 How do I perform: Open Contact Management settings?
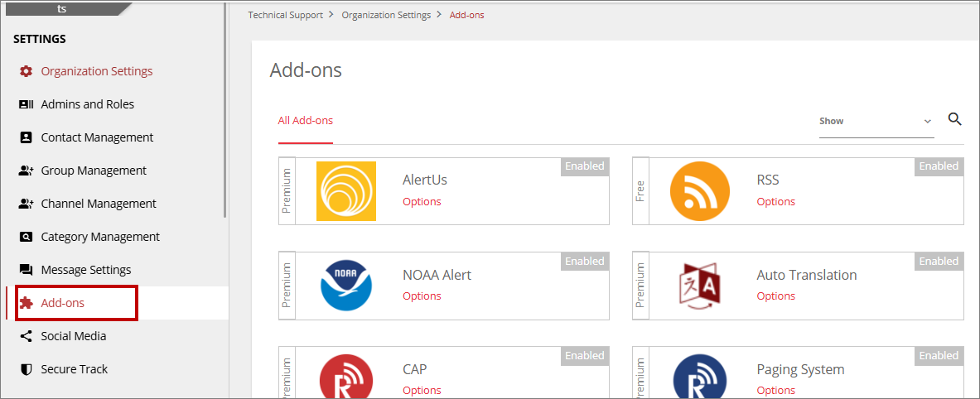pos(97,137)
